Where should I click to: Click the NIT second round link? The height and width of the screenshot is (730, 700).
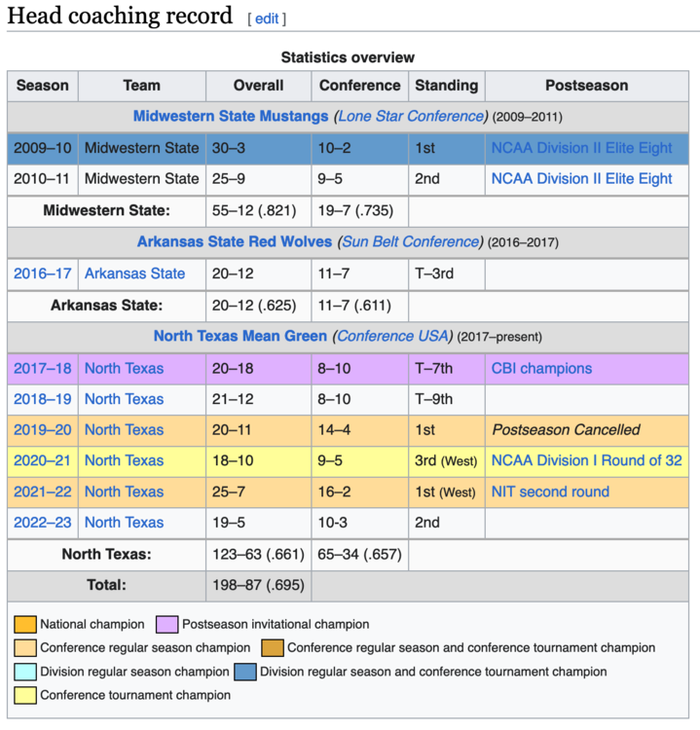pyautogui.click(x=550, y=492)
